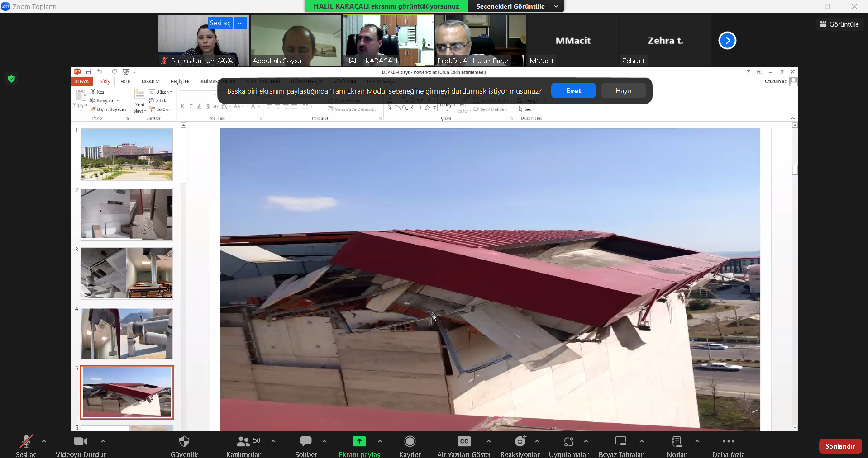This screenshot has width=868, height=458.
Task: Click the green Ekranı paylaş icon
Action: tap(359, 441)
